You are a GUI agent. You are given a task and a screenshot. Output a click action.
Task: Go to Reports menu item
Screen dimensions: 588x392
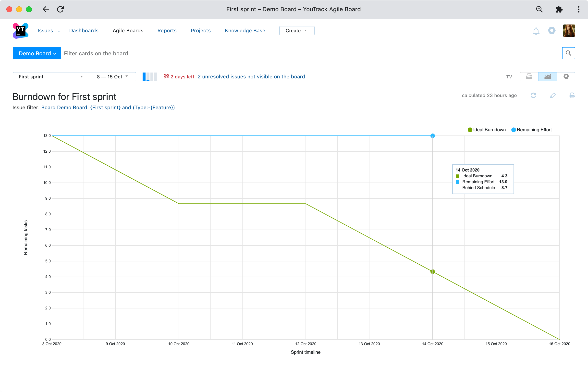tap(167, 30)
